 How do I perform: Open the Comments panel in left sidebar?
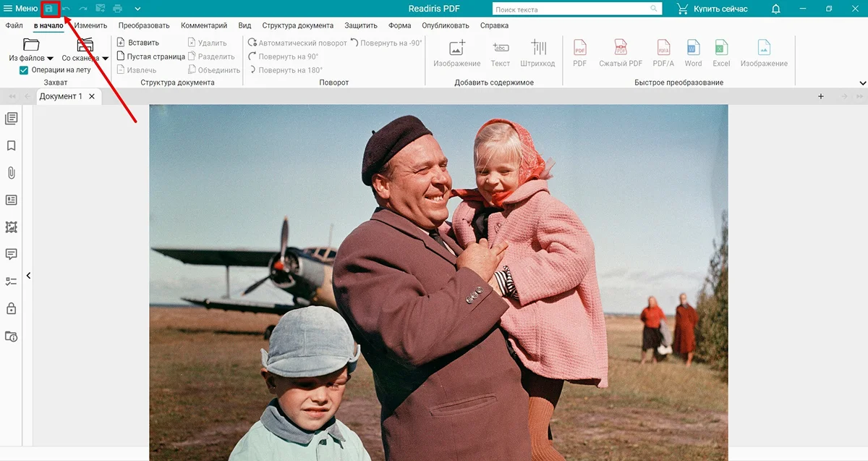[11, 254]
